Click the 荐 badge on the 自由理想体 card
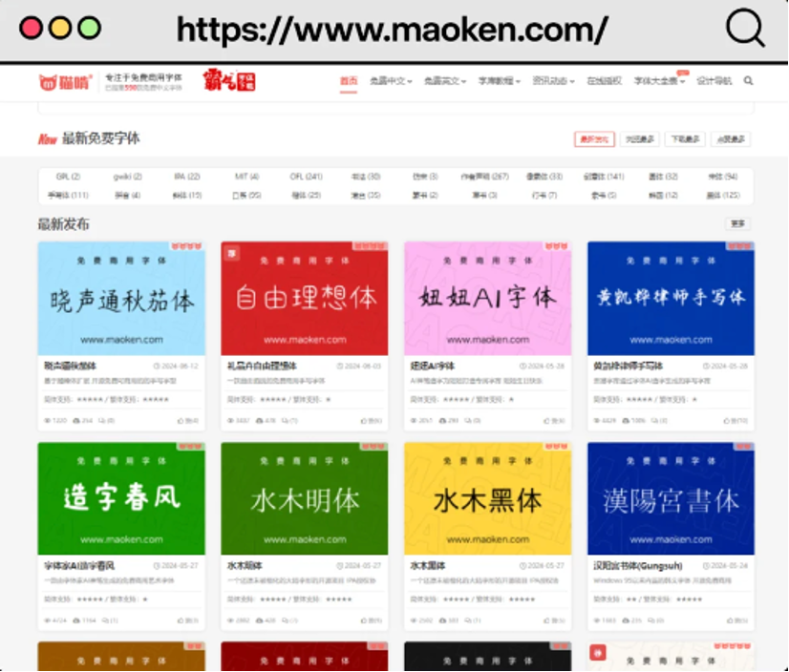789x672 pixels. (232, 253)
